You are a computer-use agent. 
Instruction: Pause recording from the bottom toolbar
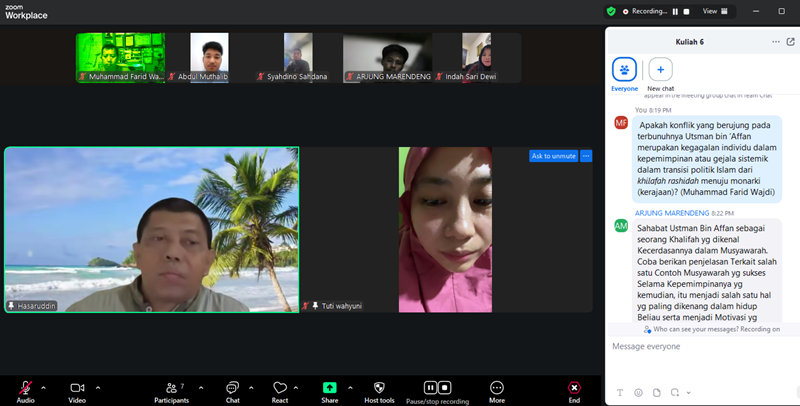(x=431, y=388)
